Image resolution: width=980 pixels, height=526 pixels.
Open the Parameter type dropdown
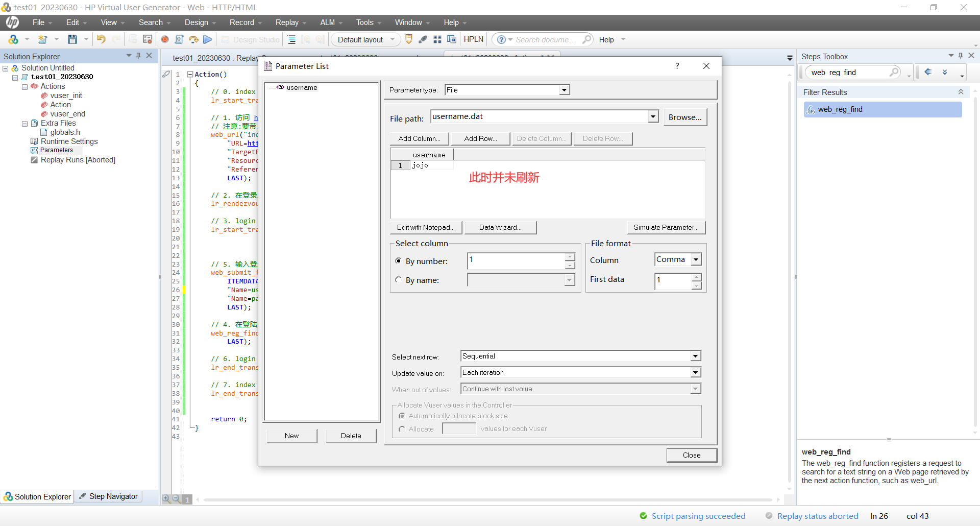click(564, 90)
